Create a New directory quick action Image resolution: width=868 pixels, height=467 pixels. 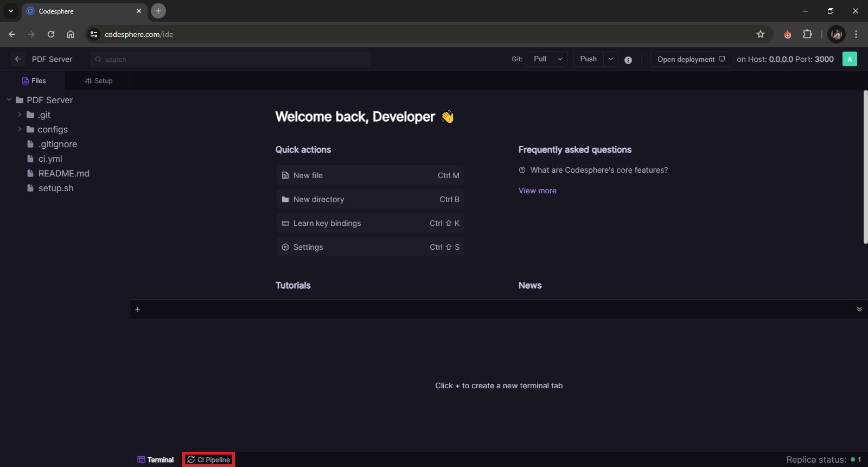pos(371,199)
